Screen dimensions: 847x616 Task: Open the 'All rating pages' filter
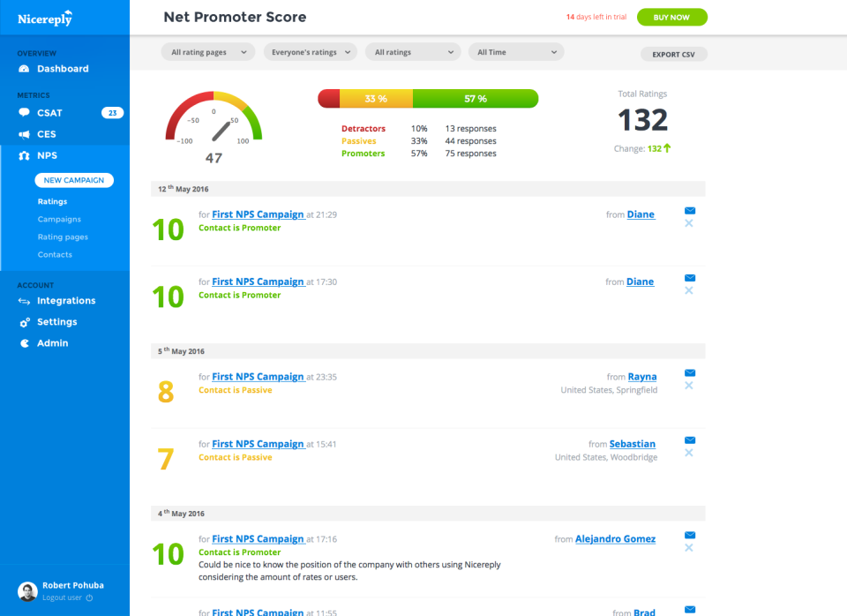click(x=207, y=52)
